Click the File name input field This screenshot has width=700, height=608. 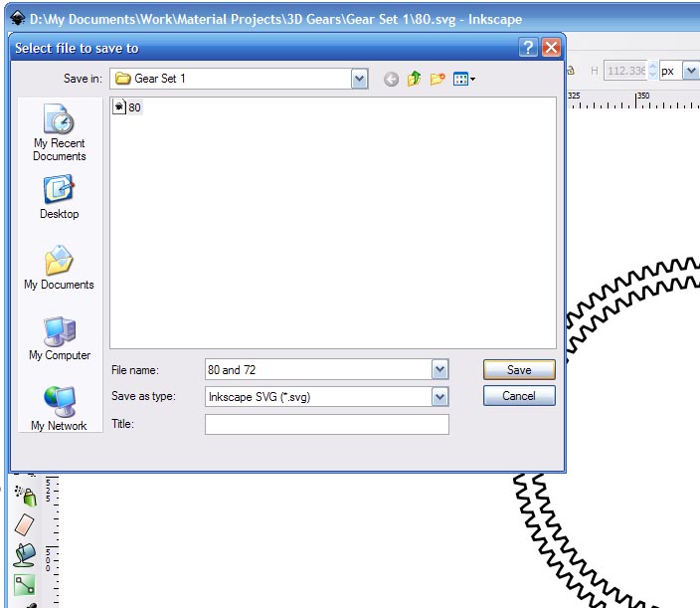(319, 369)
